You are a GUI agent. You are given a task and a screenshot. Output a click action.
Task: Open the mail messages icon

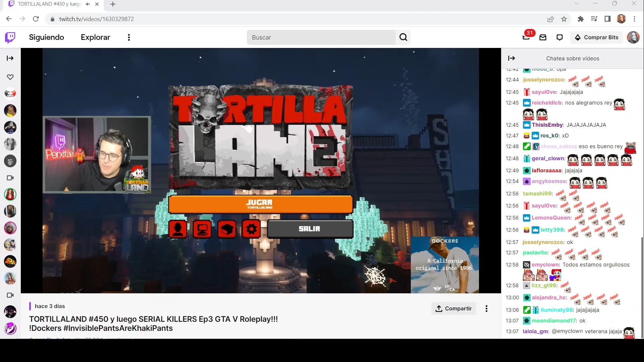[543, 38]
